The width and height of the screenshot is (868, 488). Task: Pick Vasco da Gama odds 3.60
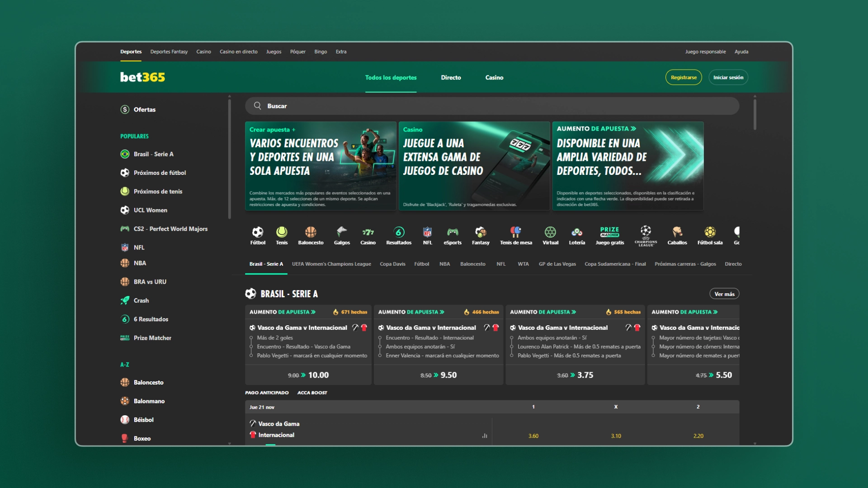533,436
